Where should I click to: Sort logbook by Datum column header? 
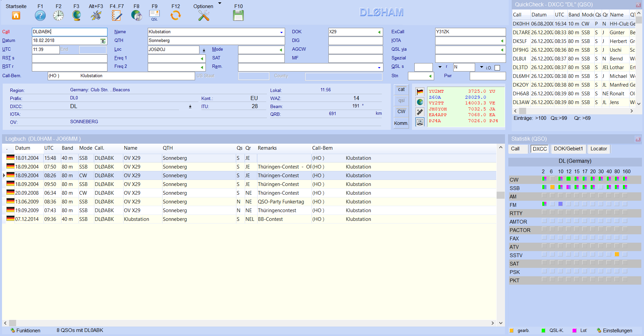pyautogui.click(x=22, y=148)
